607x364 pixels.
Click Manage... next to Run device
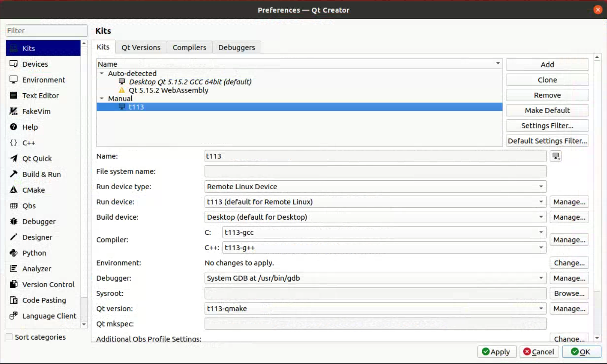pyautogui.click(x=569, y=202)
